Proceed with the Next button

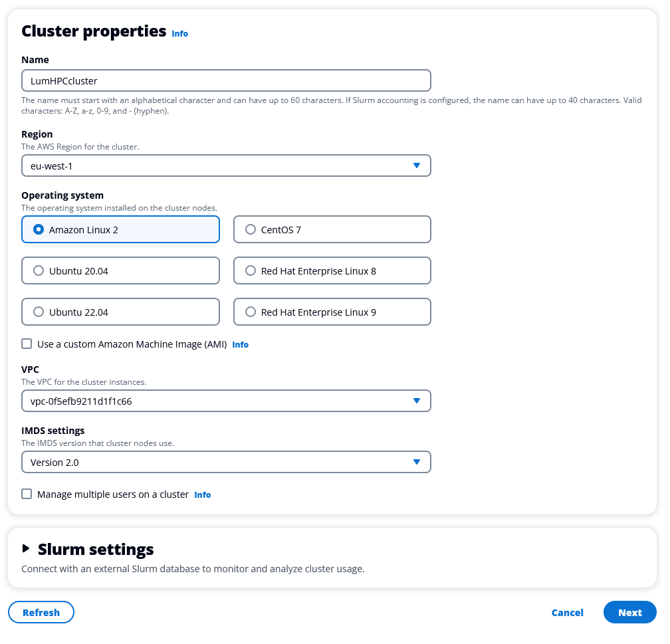coord(629,613)
